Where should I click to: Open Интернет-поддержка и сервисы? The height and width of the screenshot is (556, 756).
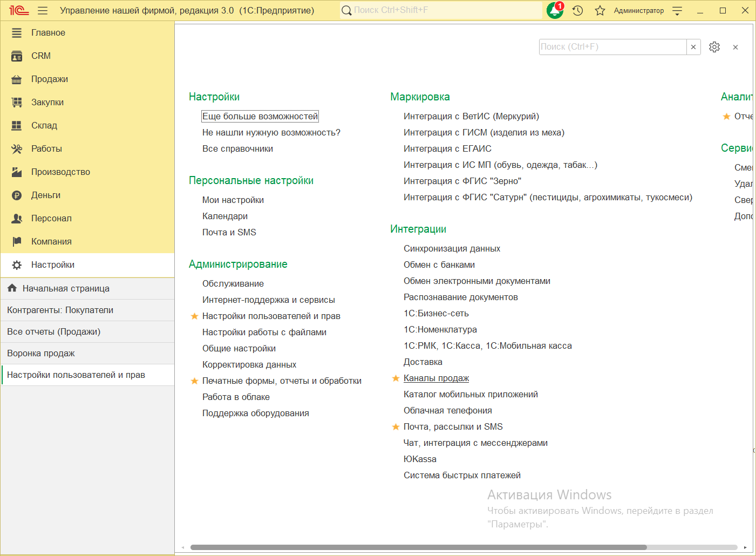coord(269,300)
